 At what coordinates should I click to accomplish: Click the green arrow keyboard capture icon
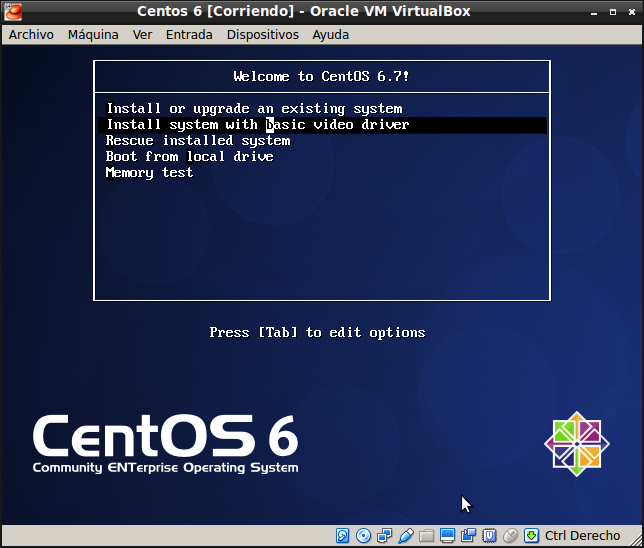coord(531,536)
